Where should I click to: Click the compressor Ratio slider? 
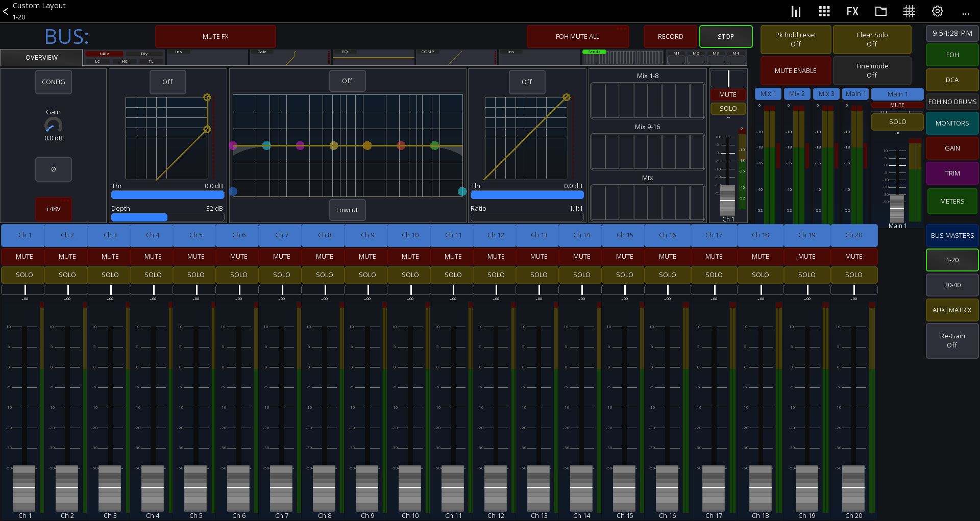527,217
